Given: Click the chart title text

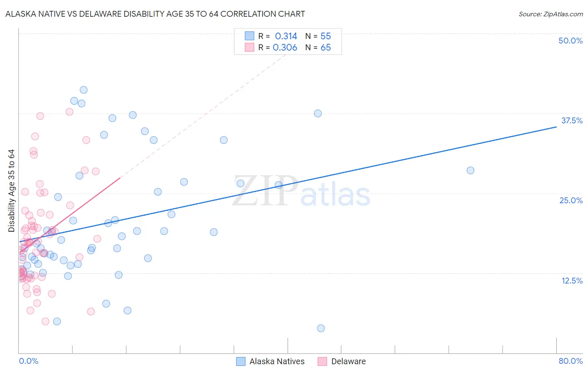Looking at the screenshot, I should click(x=155, y=14).
